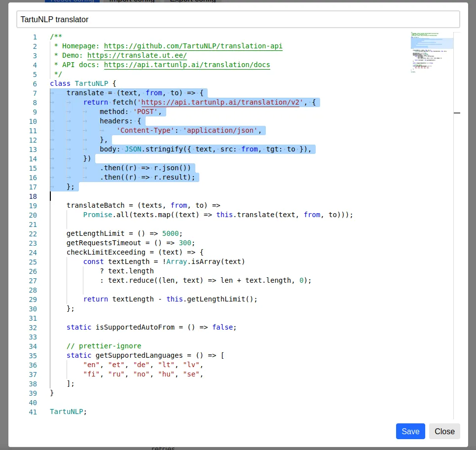Click the editor vertical scrollbar track
Image resolution: width=476 pixels, height=450 pixels.
(x=457, y=225)
